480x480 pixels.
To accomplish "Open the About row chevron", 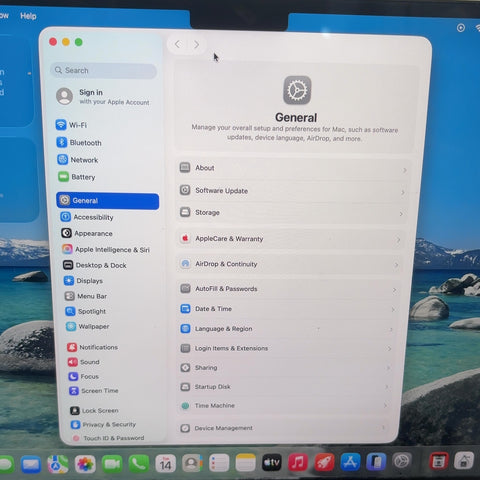I will pyautogui.click(x=405, y=170).
